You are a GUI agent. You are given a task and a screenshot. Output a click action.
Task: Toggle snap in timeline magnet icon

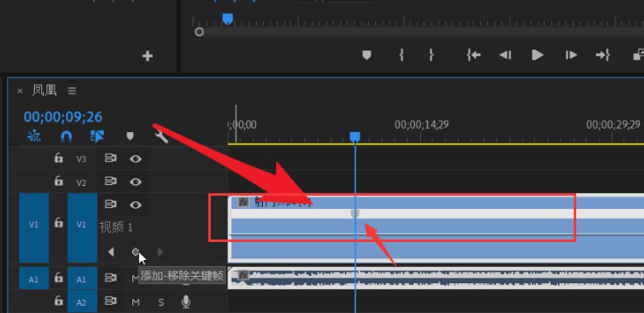coord(66,136)
